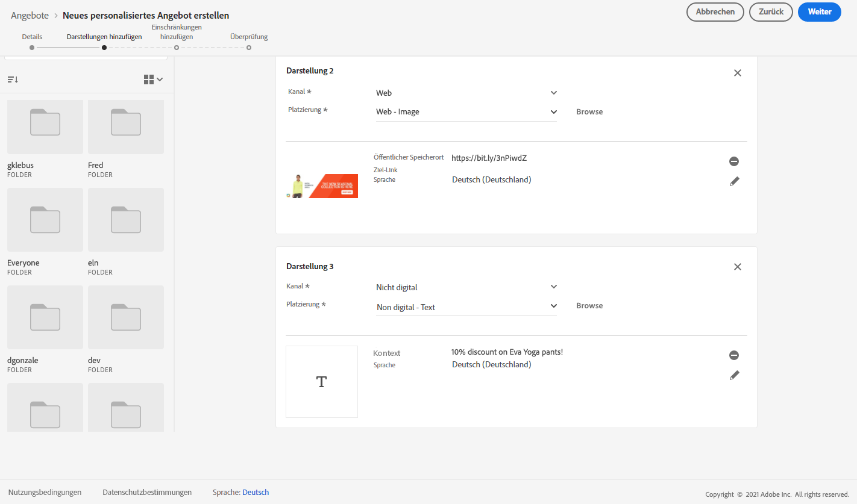Edit the 10% discount text content
The image size is (857, 504).
coord(734,375)
